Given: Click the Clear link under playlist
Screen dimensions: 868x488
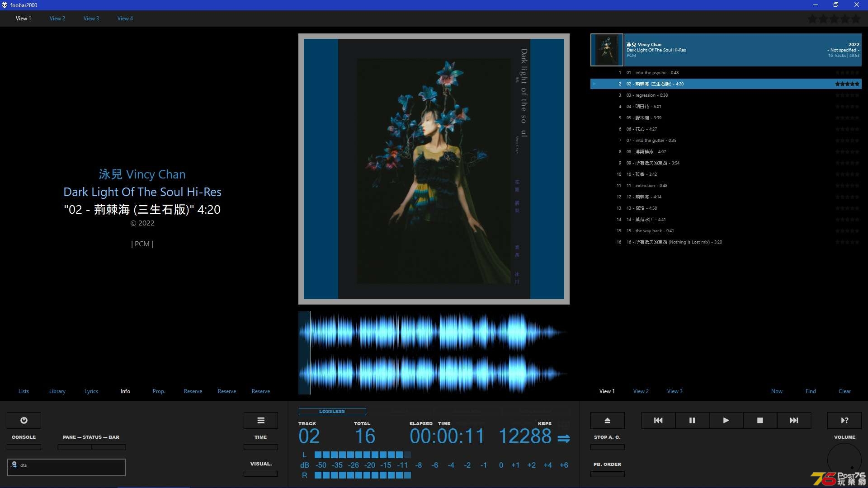Looking at the screenshot, I should pyautogui.click(x=844, y=391).
